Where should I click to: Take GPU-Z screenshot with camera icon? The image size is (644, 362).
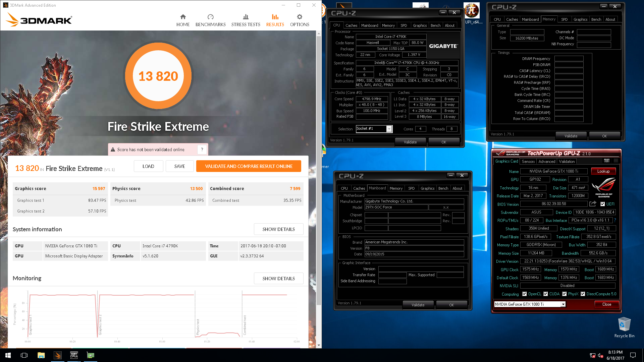(x=606, y=161)
